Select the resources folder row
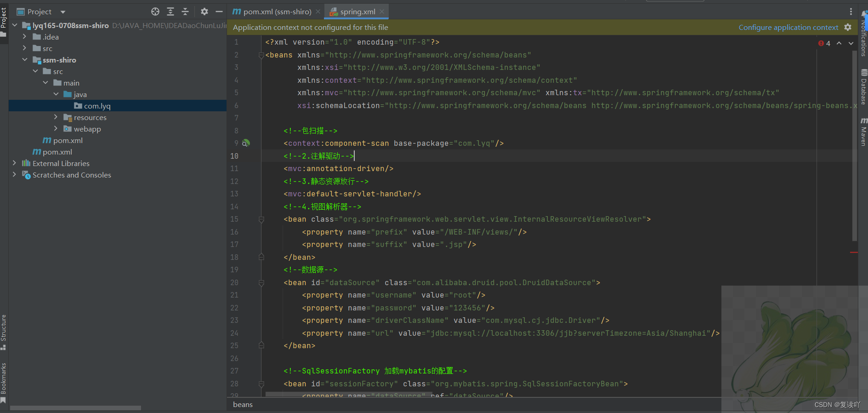Image resolution: width=868 pixels, height=413 pixels. [x=118, y=117]
